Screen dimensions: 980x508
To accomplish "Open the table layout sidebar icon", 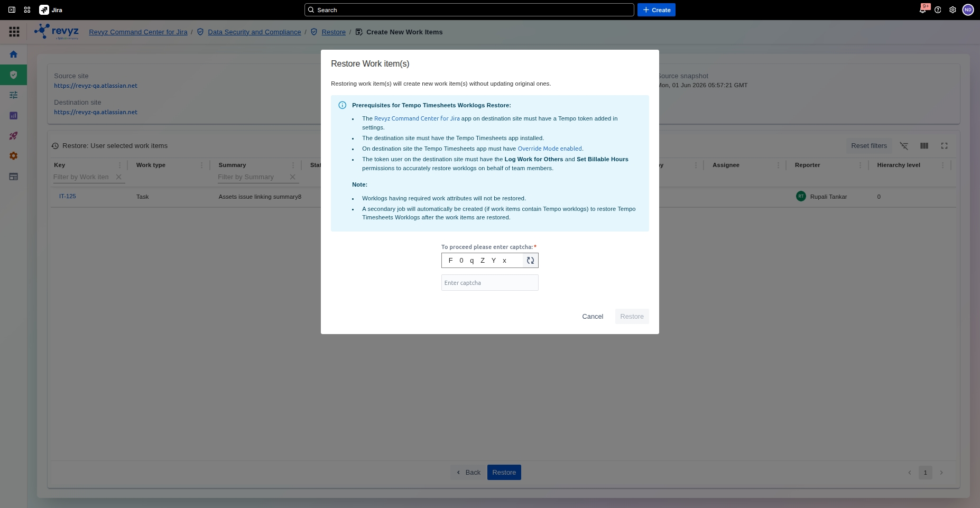I will [x=14, y=177].
